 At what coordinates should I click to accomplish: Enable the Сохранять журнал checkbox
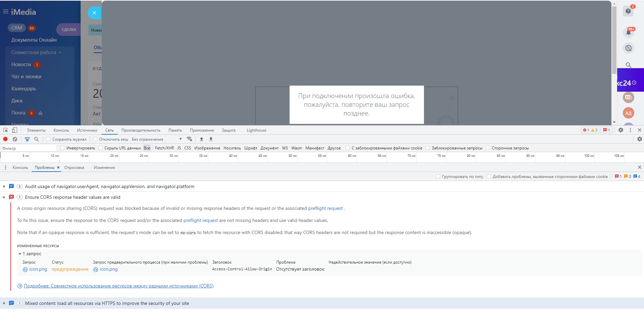coord(48,139)
